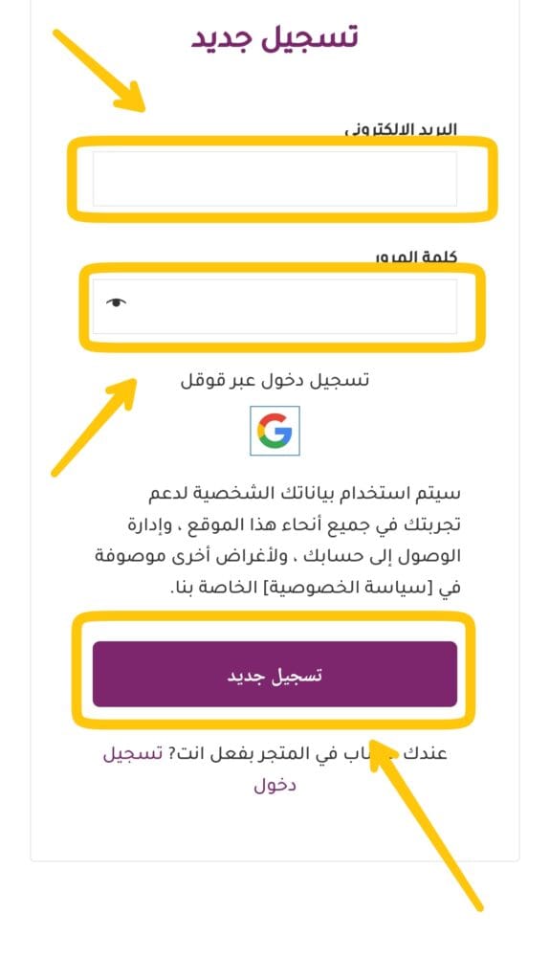Focus the كلمة المرور password field
This screenshot has width=550, height=980.
(x=275, y=306)
